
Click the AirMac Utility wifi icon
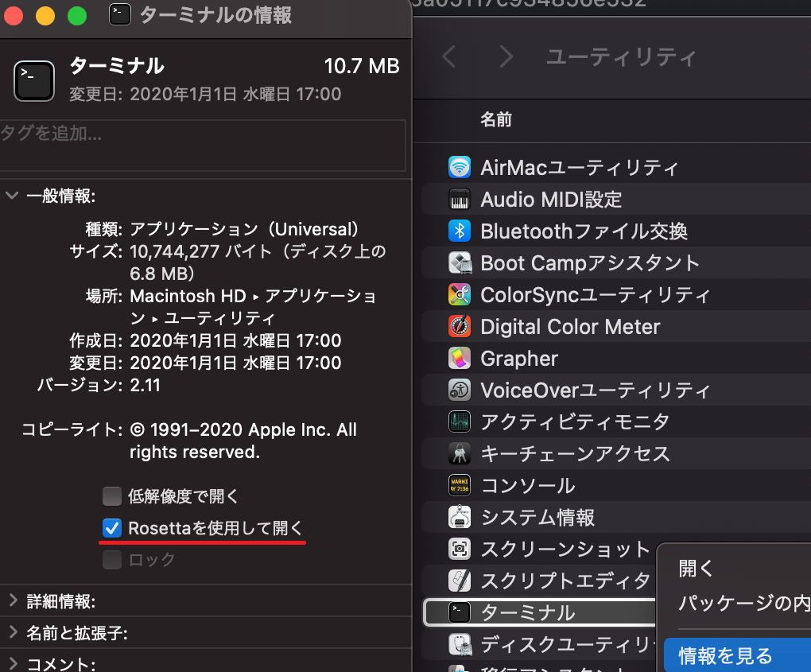[x=460, y=167]
